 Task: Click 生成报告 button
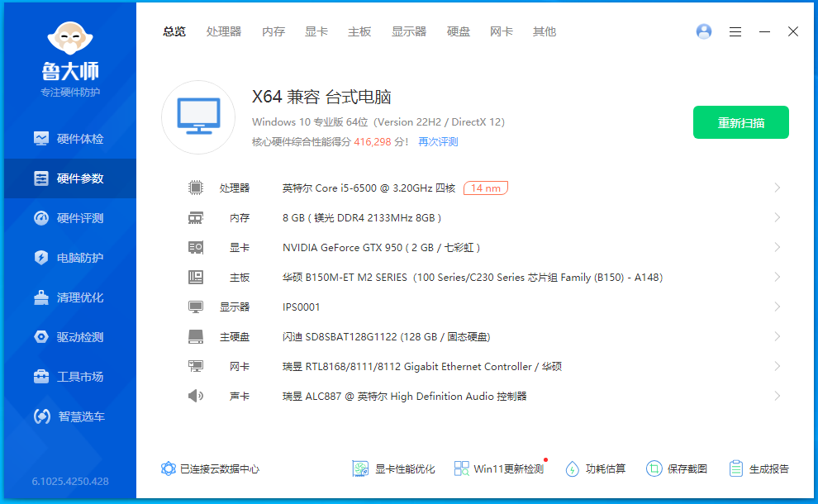coord(759,468)
